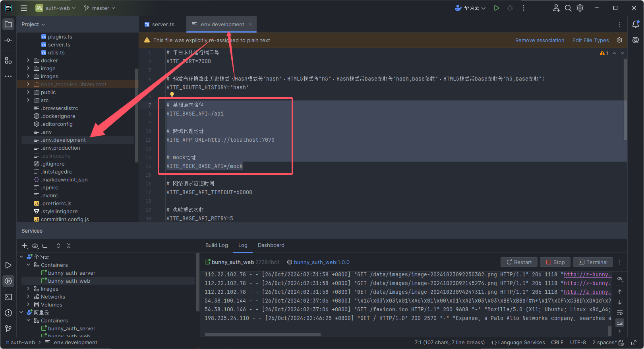Open more run actions vertical dots in title bar

pyautogui.click(x=524, y=8)
